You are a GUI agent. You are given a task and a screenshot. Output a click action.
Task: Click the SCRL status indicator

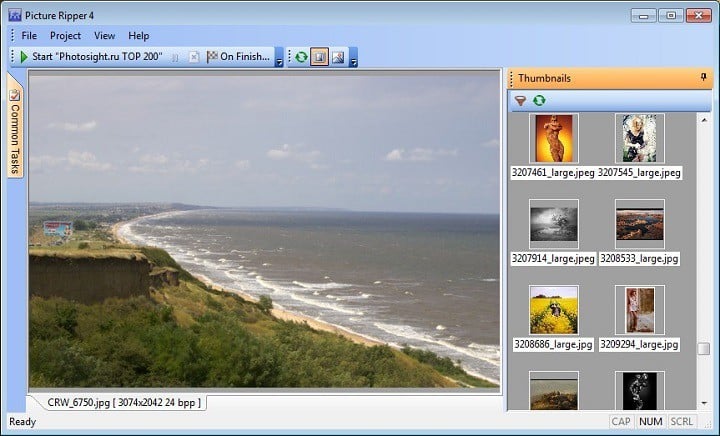point(681,421)
